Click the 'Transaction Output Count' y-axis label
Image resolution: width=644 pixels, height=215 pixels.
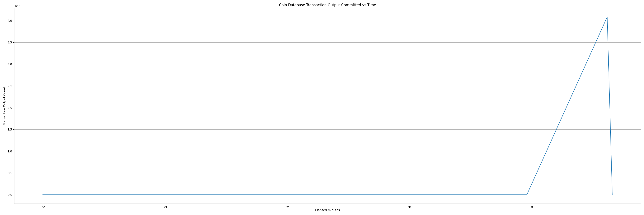click(x=4, y=106)
